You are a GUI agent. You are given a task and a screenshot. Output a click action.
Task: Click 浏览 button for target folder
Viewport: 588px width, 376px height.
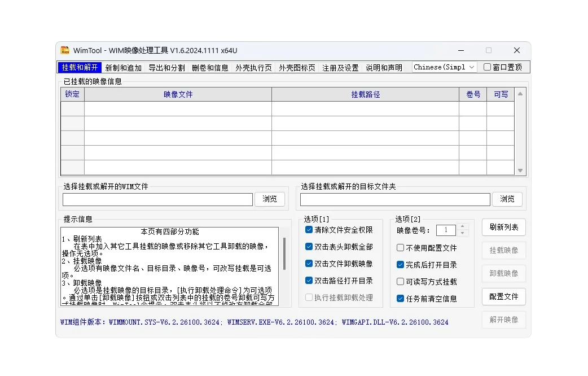(x=507, y=199)
